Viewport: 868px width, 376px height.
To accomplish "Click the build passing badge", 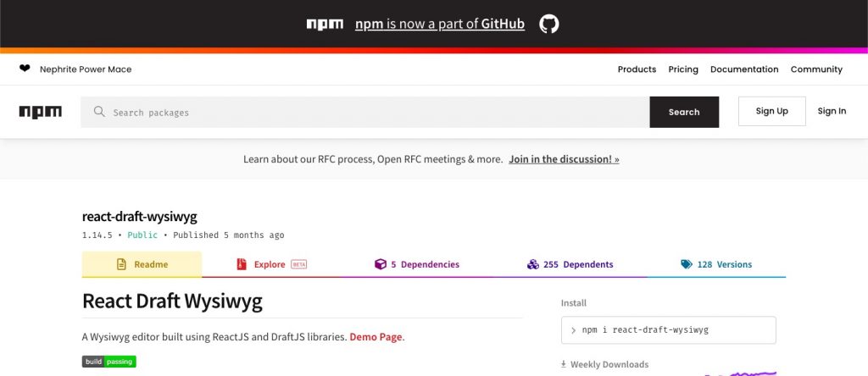I will pyautogui.click(x=109, y=362).
